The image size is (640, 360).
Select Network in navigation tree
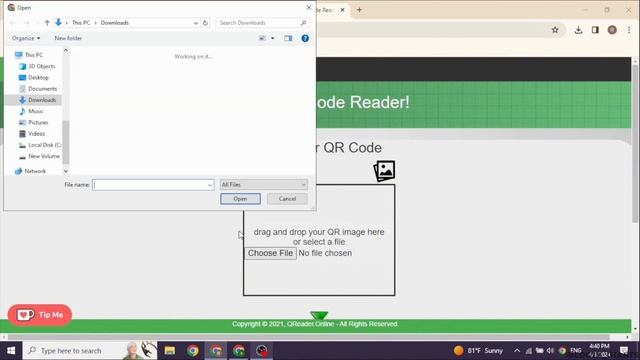[x=35, y=171]
